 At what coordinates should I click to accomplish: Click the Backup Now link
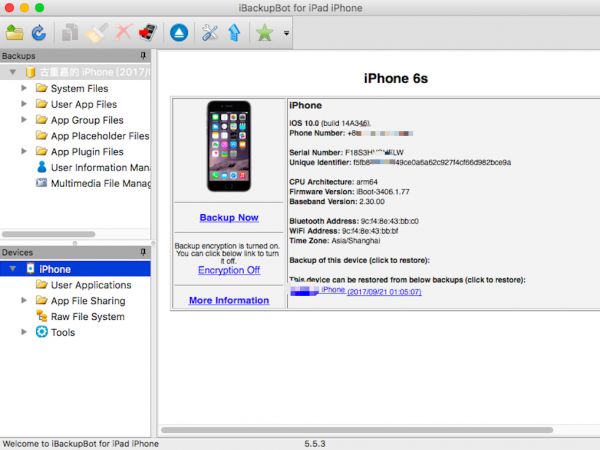tap(229, 217)
